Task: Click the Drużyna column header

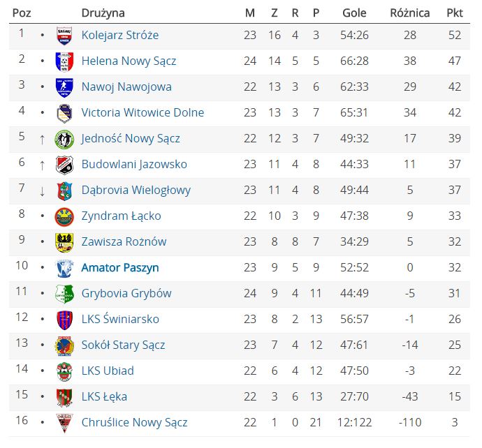Action: (x=103, y=13)
